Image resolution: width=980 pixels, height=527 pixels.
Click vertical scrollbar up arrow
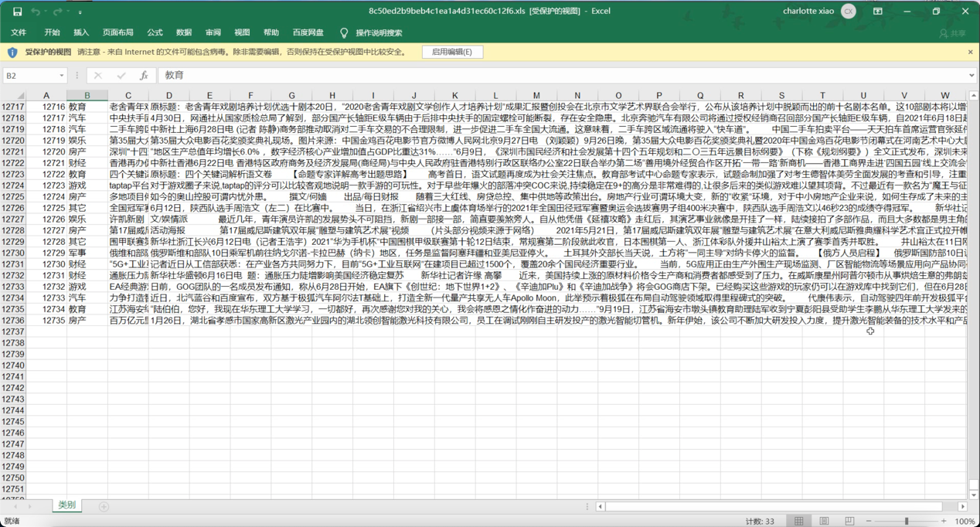click(x=973, y=96)
